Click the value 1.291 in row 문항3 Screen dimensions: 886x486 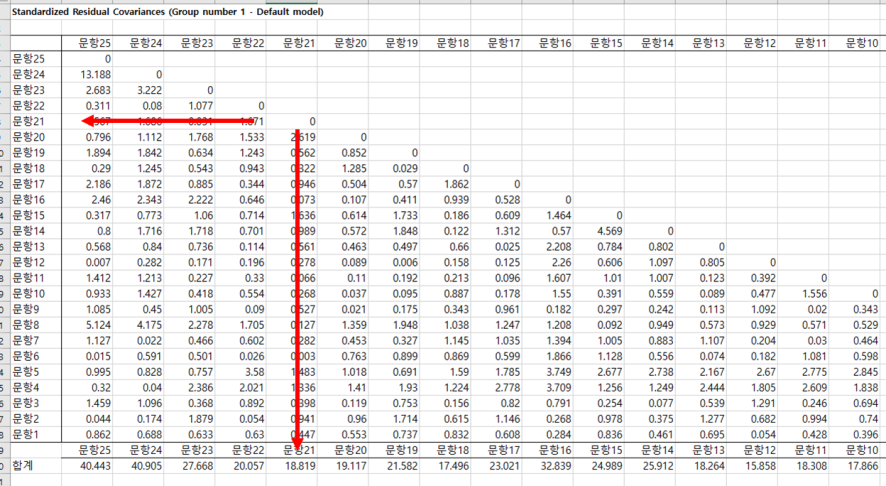click(x=763, y=403)
